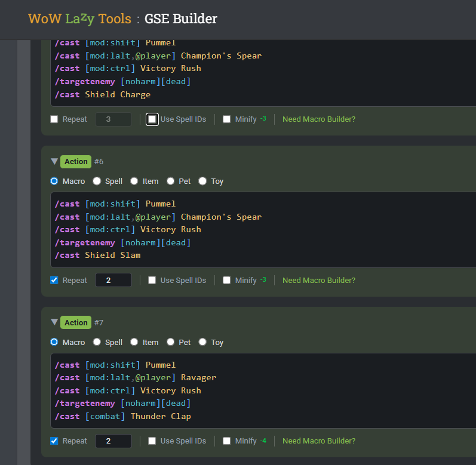The height and width of the screenshot is (465, 476).
Task: Open Need Macro Builder link in Action #6
Action: click(318, 280)
